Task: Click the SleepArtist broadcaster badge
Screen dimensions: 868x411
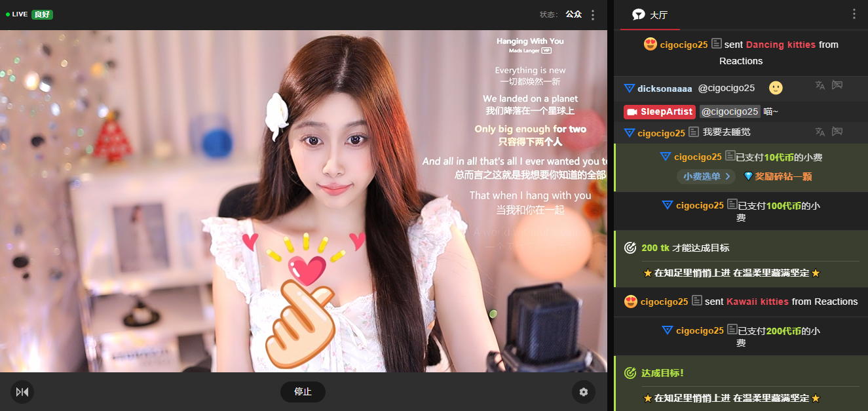Action: tap(659, 111)
